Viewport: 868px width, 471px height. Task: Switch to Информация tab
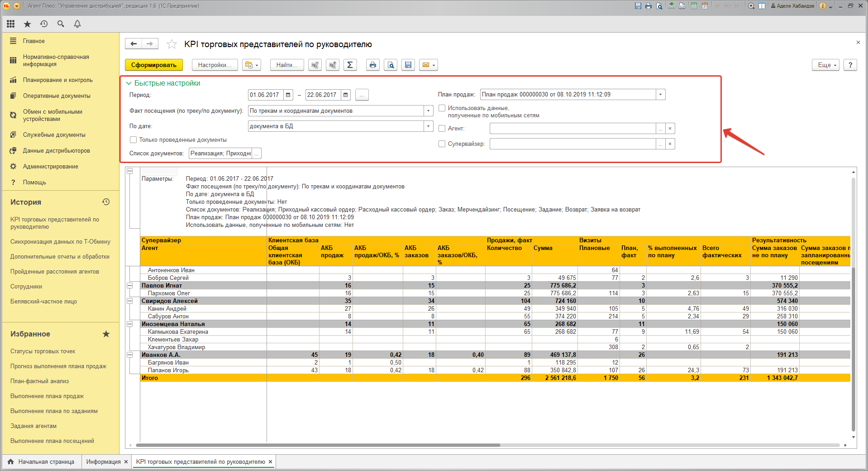click(103, 461)
